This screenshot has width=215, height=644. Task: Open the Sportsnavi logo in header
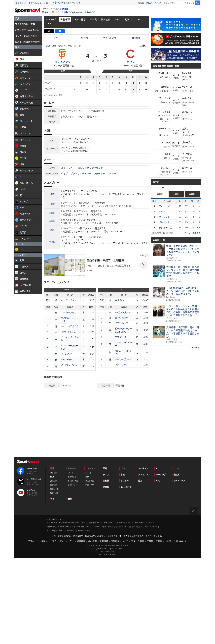[x=27, y=10]
